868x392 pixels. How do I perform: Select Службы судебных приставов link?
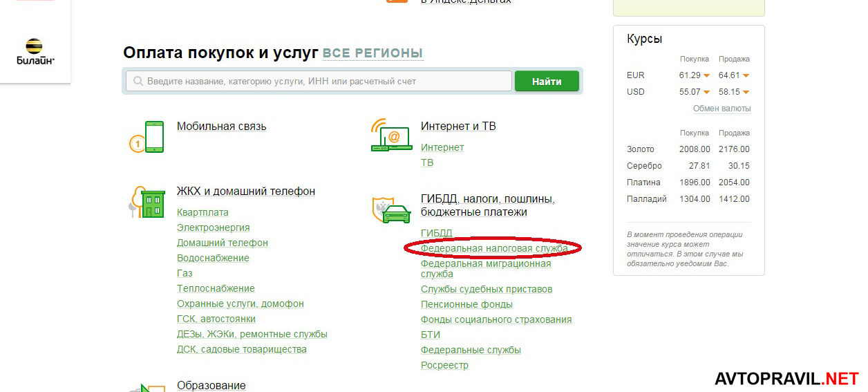pyautogui.click(x=487, y=289)
